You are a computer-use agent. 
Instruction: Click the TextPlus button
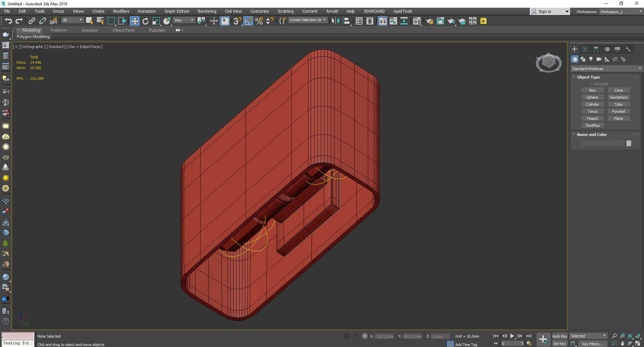coord(592,126)
